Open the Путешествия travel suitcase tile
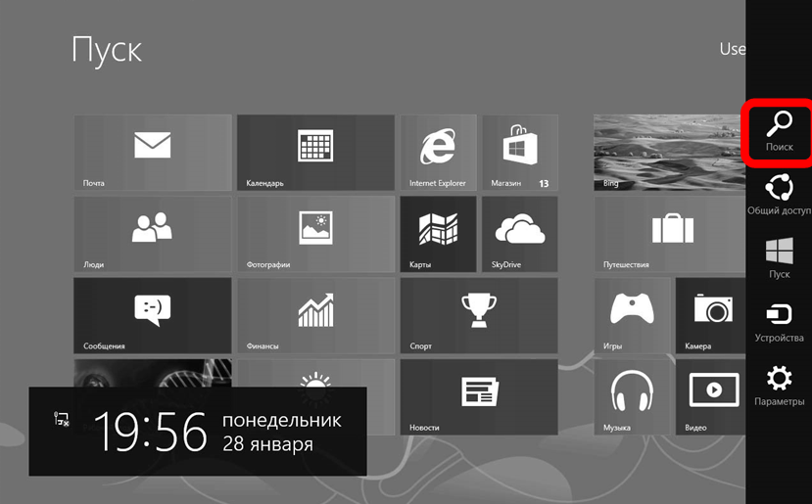This screenshot has width=812, height=504. coord(671,234)
